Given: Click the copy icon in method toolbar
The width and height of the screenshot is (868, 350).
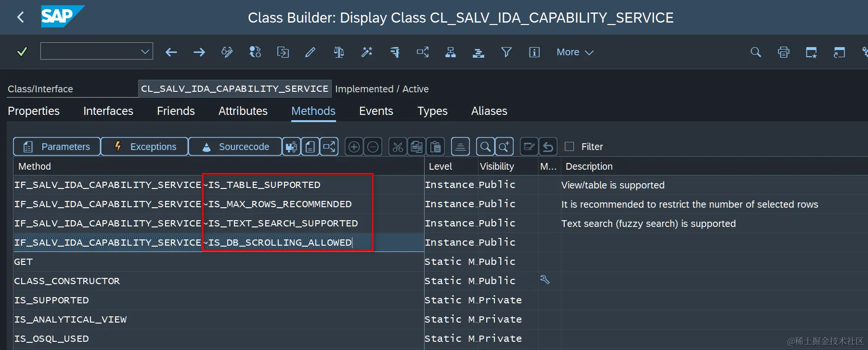Looking at the screenshot, I should pyautogui.click(x=417, y=147).
